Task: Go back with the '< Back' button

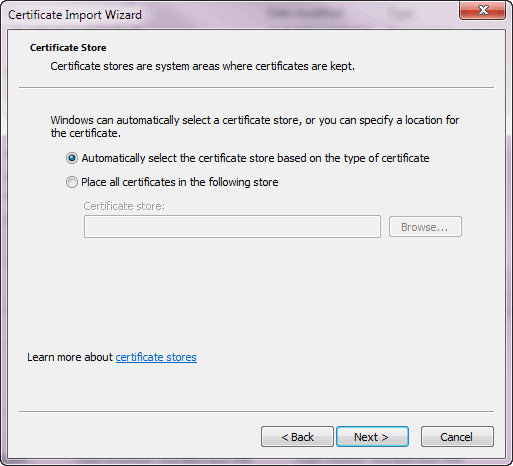Action: [x=297, y=437]
